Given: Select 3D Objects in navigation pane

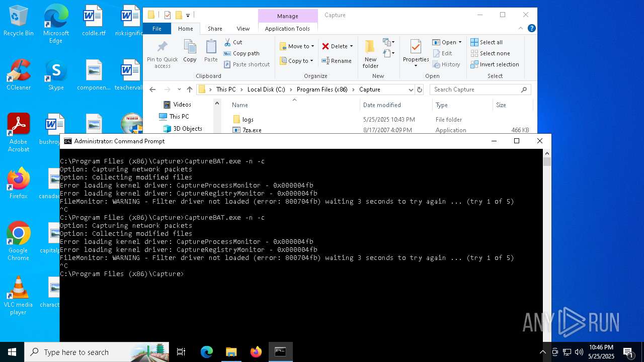Looking at the screenshot, I should point(183,129).
